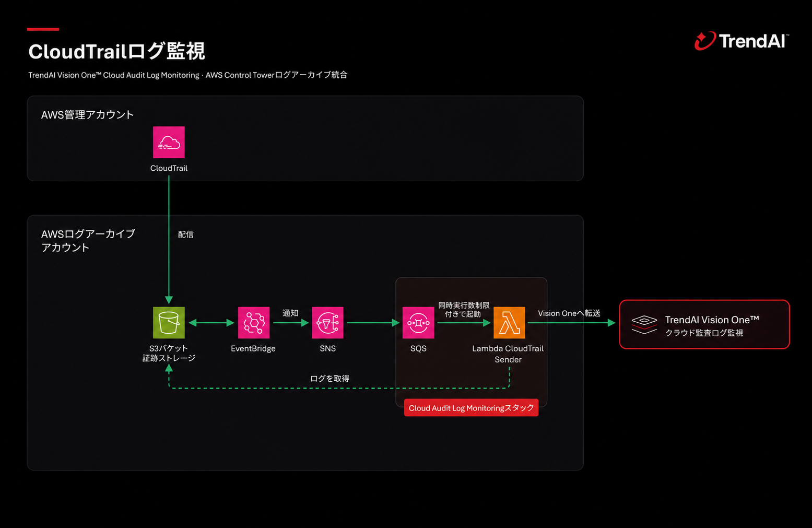Screen dimensions: 812x528
Task: Click the AWS管理アカウント heading
Action: coord(88,115)
